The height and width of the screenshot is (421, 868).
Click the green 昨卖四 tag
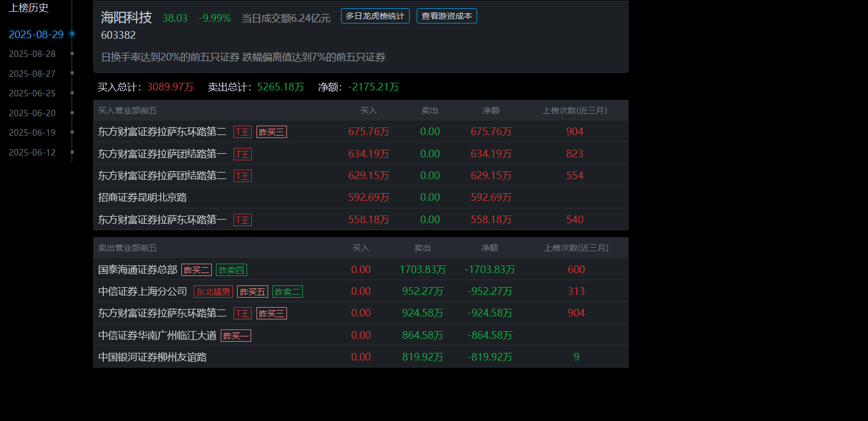tap(231, 270)
